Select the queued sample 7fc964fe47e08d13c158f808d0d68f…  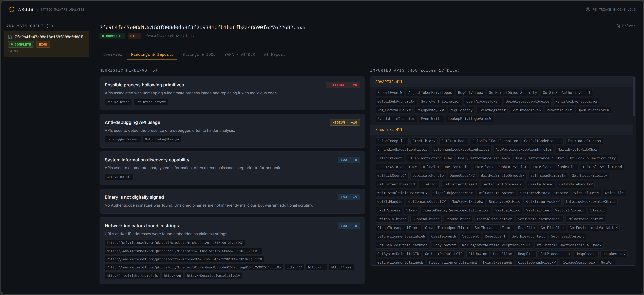47,44
